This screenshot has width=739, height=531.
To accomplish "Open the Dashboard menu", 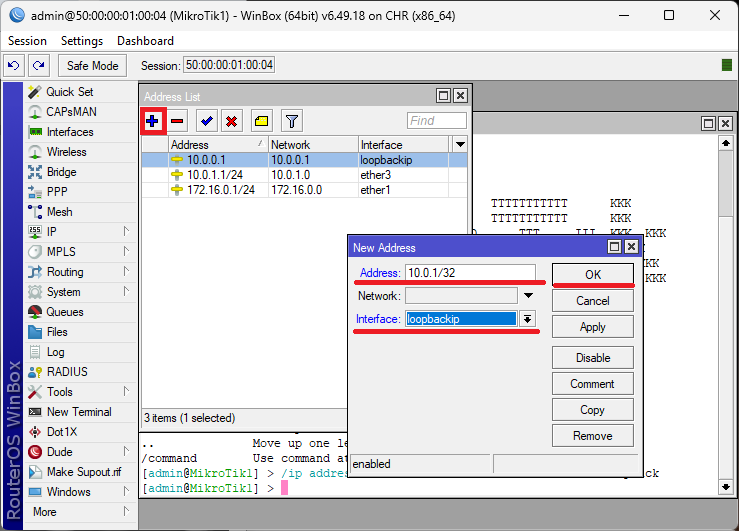I will 145,41.
